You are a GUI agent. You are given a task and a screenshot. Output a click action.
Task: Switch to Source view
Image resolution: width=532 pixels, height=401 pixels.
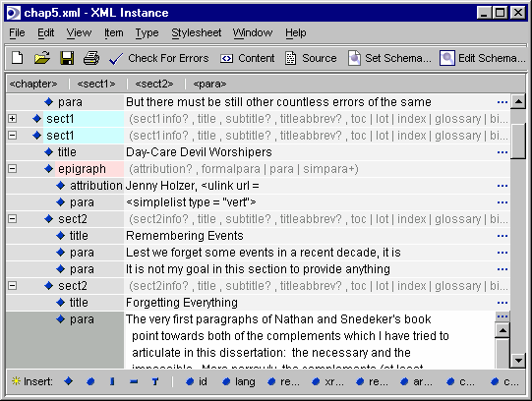point(311,58)
